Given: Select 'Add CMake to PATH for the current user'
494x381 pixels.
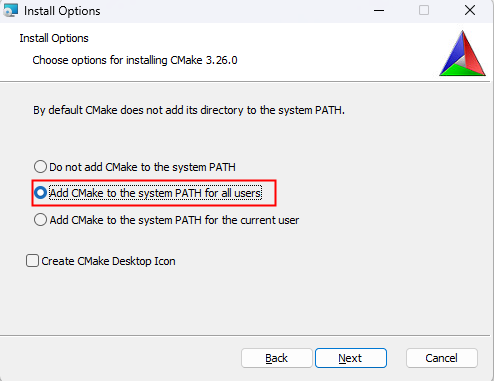Looking at the screenshot, I should point(40,220).
